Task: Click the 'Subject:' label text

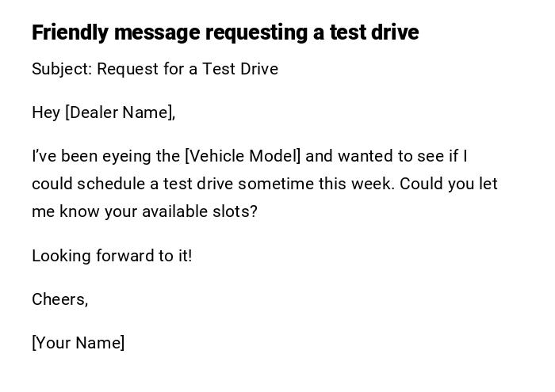Action: click(x=62, y=69)
